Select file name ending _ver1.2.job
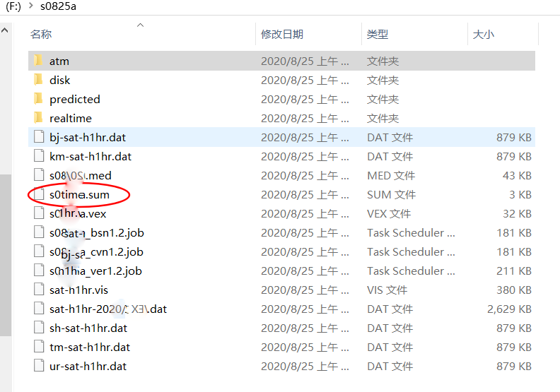This screenshot has height=392, width=560. [x=95, y=271]
